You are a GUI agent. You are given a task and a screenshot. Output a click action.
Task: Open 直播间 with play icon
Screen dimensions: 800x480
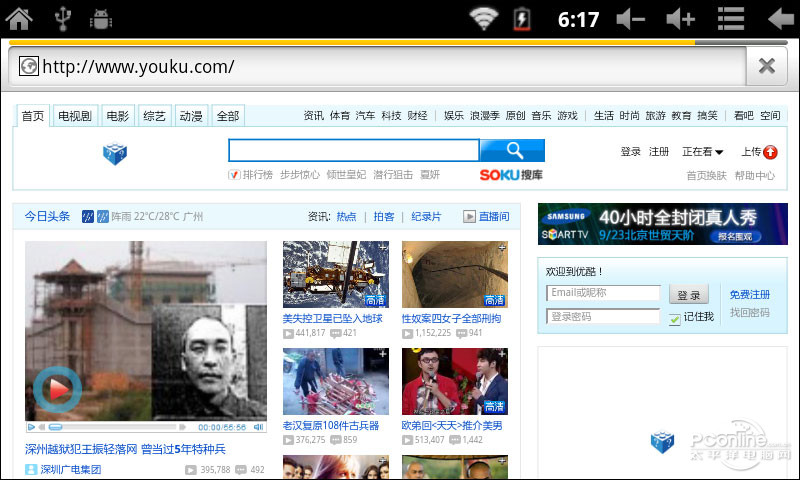click(x=486, y=216)
